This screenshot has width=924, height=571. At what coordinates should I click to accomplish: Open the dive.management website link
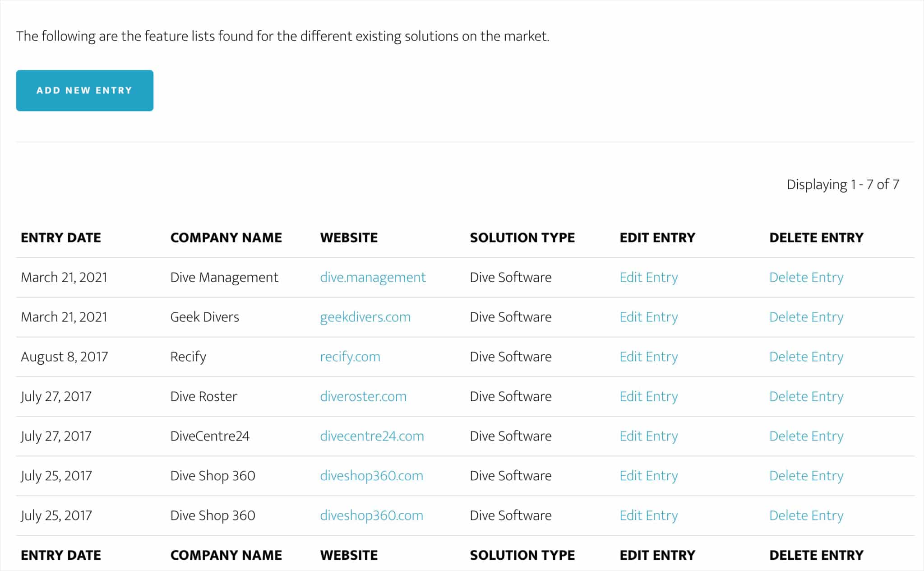tap(373, 277)
